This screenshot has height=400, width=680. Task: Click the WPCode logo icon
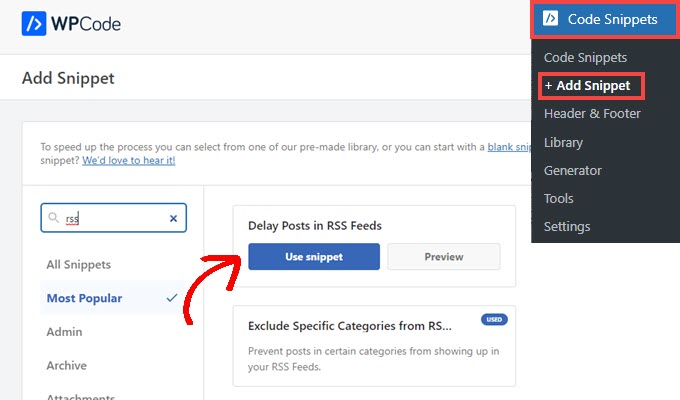click(34, 23)
